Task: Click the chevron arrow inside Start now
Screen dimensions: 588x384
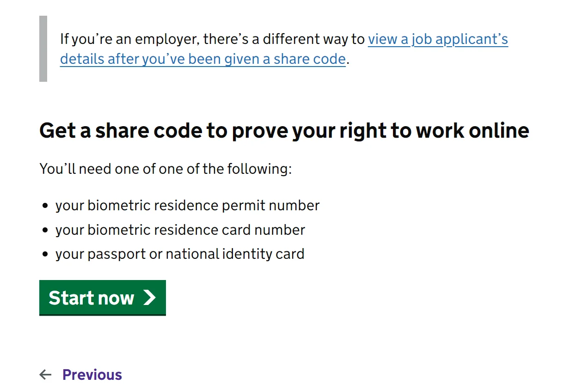Action: tap(149, 298)
